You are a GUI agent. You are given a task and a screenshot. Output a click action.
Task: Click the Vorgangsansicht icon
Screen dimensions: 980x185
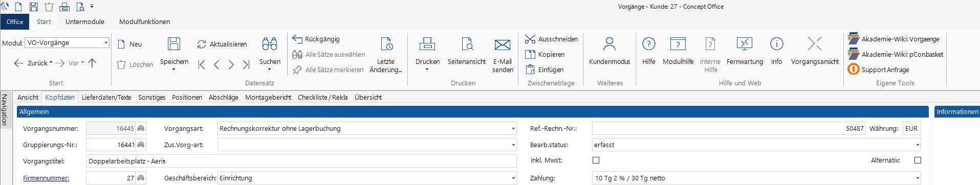pos(815,44)
